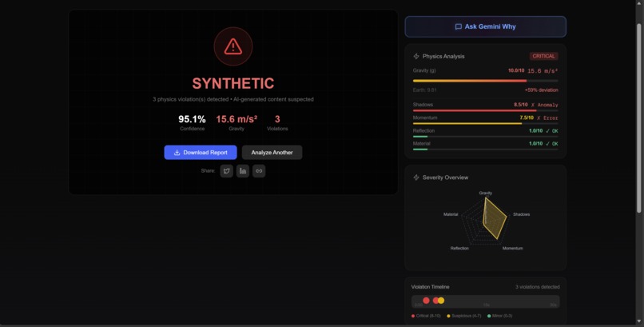Click Critical (8-10) legend entry
This screenshot has width=644, height=327.
[427, 316]
